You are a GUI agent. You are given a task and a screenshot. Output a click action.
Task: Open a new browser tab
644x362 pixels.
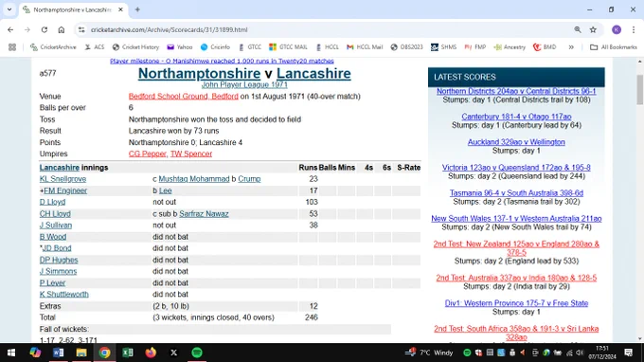tap(137, 9)
